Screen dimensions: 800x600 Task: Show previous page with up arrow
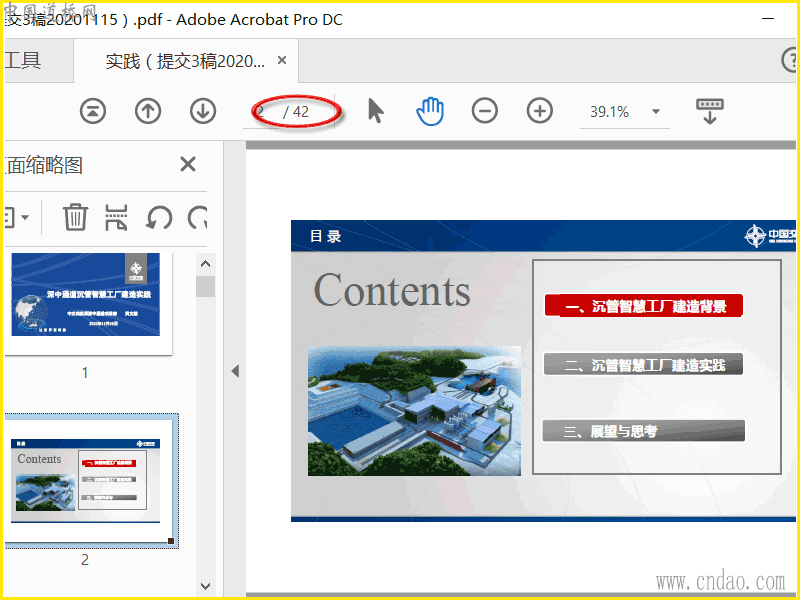[x=148, y=111]
